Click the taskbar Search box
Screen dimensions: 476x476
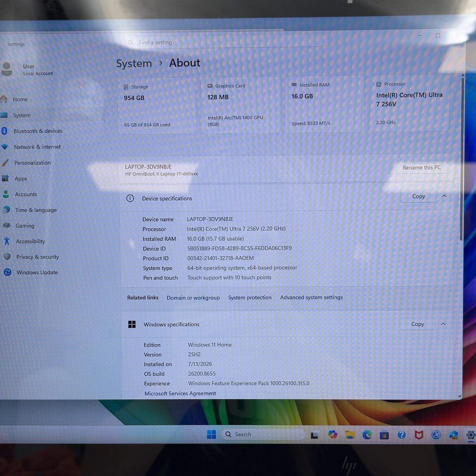pos(263,434)
